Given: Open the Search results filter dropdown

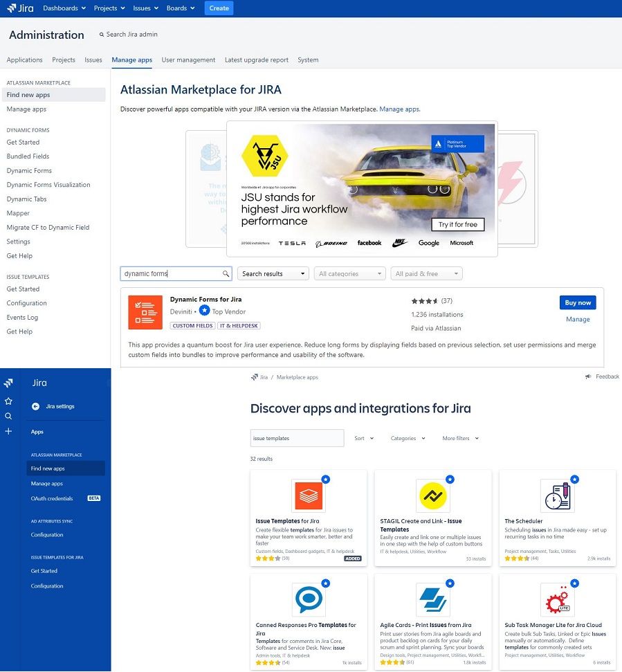Looking at the screenshot, I should click(x=273, y=274).
